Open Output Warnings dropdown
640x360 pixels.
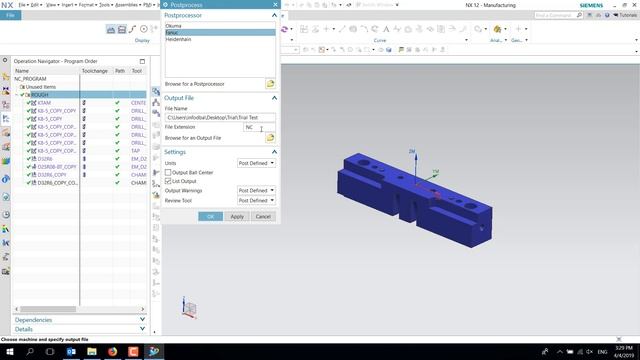pos(256,190)
